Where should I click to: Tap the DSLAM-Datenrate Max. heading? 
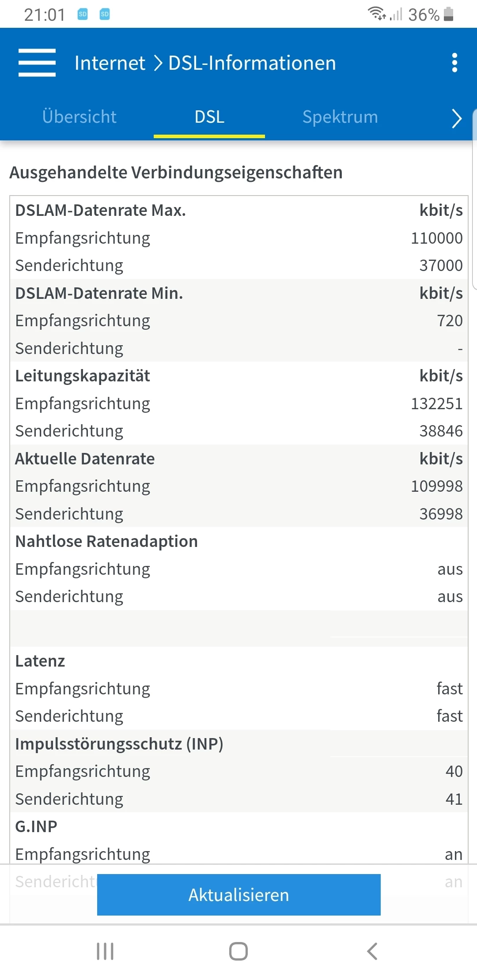coord(101,211)
